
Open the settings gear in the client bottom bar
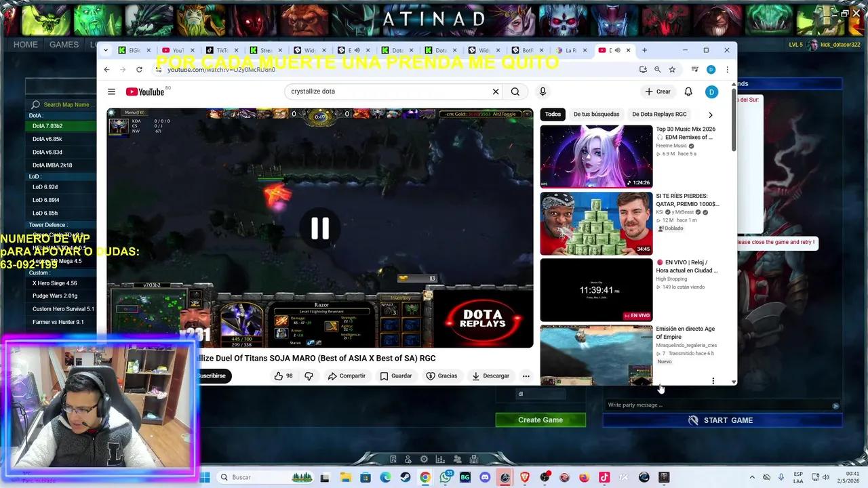click(425, 460)
